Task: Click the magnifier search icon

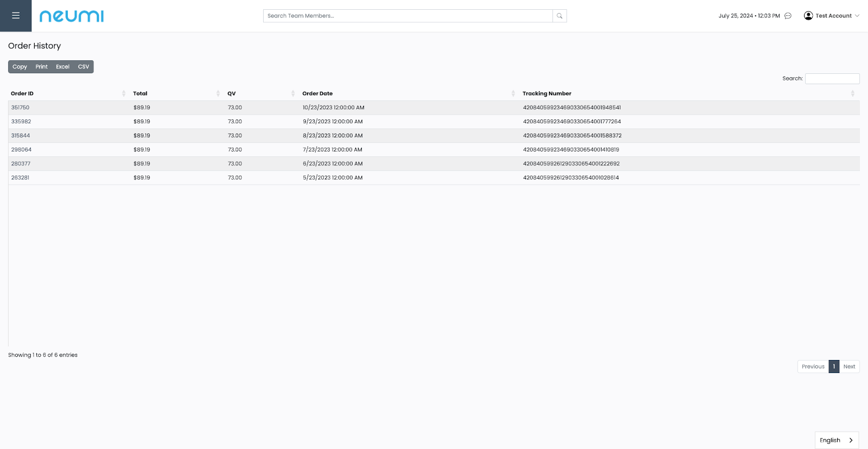Action: coord(559,16)
